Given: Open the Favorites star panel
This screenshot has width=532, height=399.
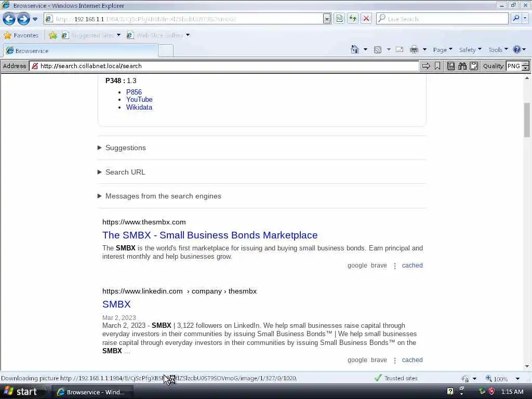Looking at the screenshot, I should [x=21, y=35].
